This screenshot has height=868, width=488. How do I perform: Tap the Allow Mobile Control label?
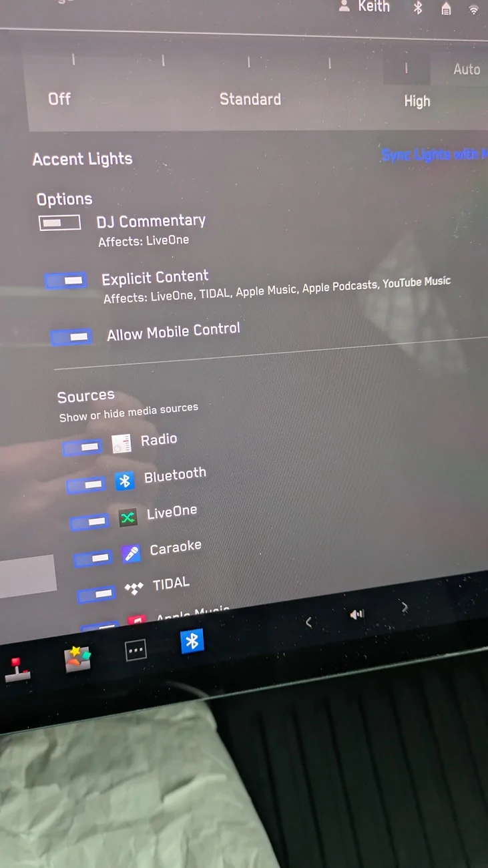coord(174,332)
